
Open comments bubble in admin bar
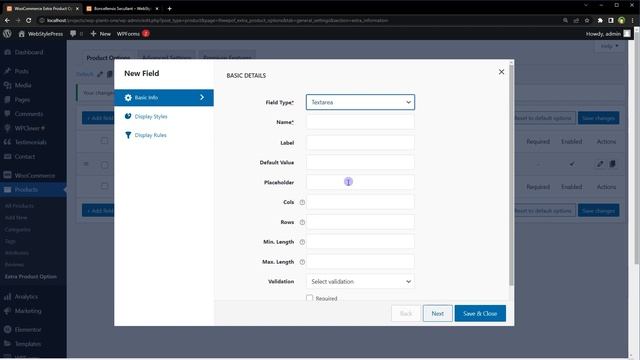tap(73, 34)
